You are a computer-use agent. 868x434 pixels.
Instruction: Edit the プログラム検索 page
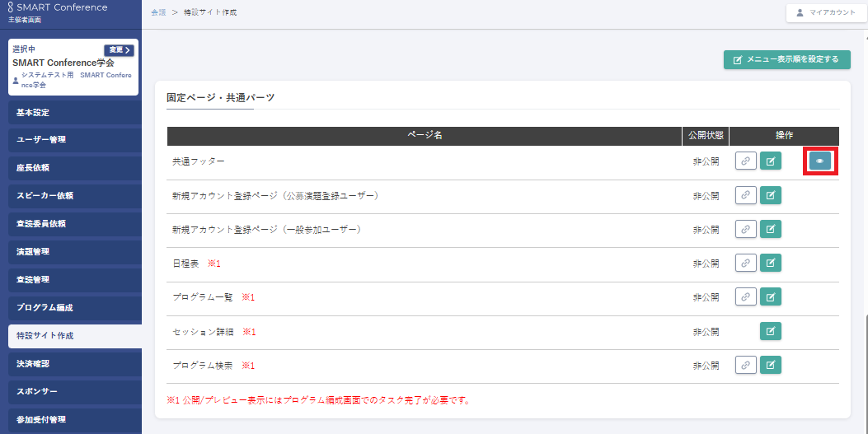(770, 365)
